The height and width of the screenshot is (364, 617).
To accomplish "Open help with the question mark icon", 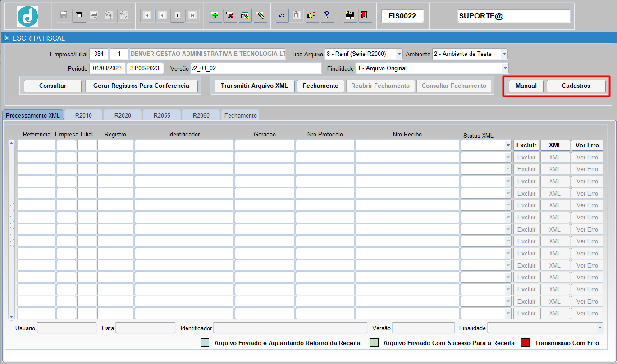I will [x=327, y=15].
